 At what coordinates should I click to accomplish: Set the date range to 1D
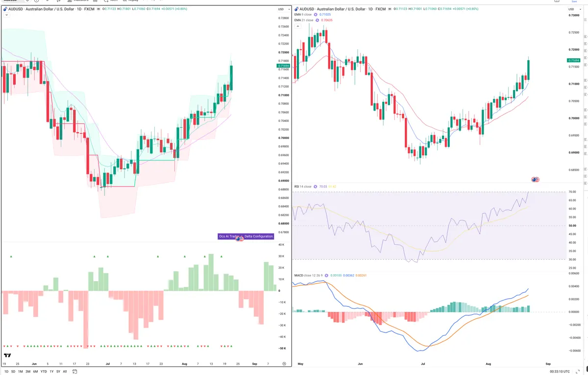[x=6, y=372]
